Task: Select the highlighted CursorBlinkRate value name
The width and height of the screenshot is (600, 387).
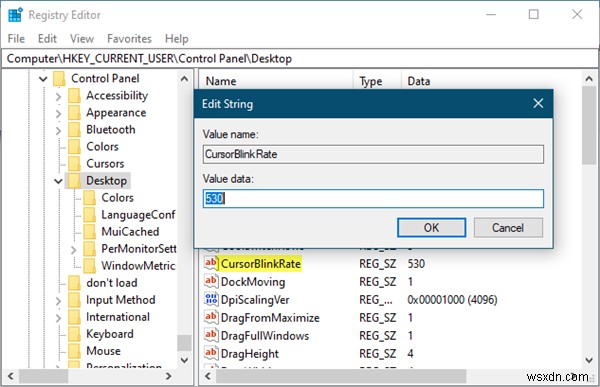Action: coord(261,264)
